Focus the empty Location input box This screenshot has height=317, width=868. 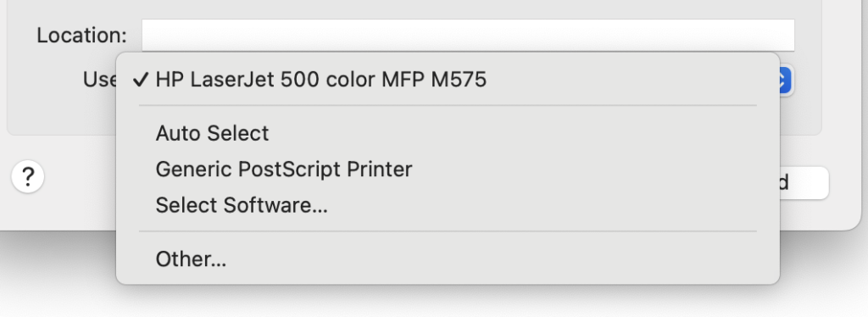pyautogui.click(x=468, y=36)
